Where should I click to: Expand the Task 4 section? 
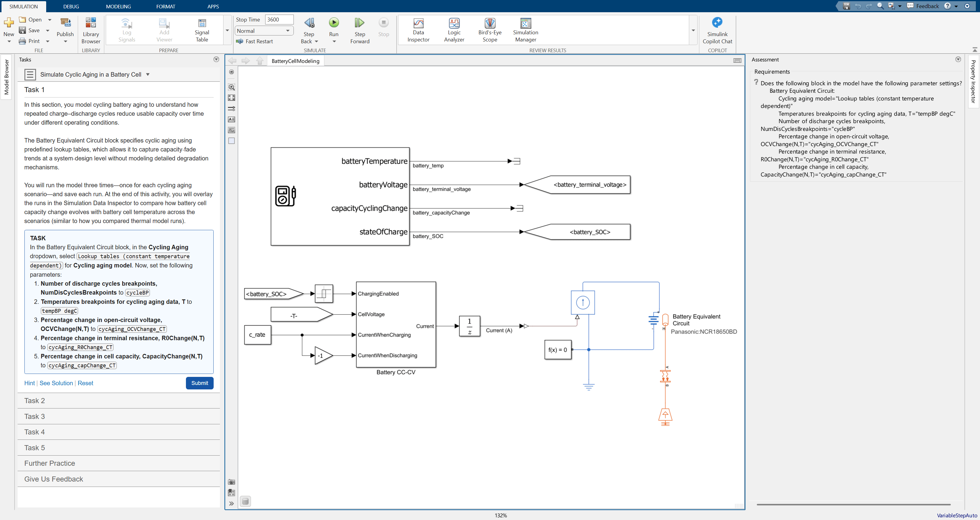coord(119,432)
